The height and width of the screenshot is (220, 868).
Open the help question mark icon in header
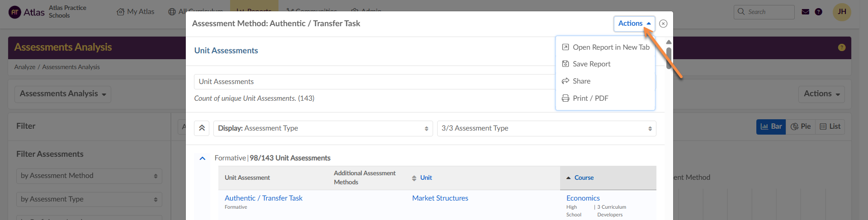(x=818, y=12)
